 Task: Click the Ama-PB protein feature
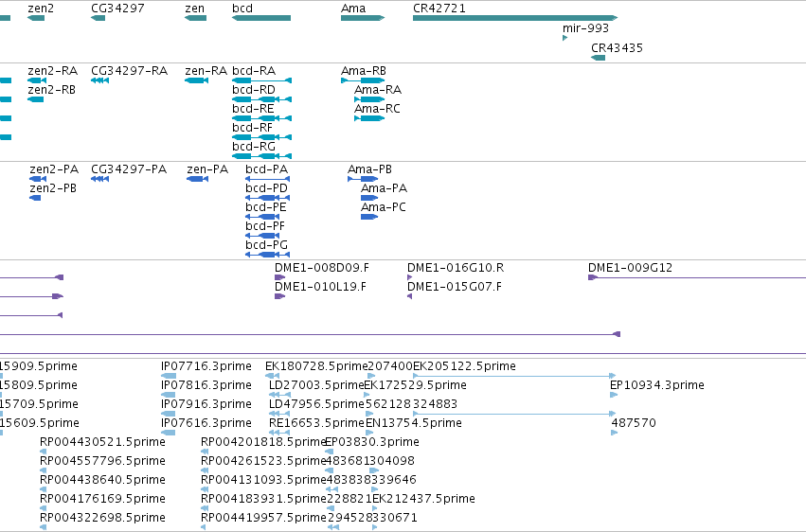pos(363,179)
